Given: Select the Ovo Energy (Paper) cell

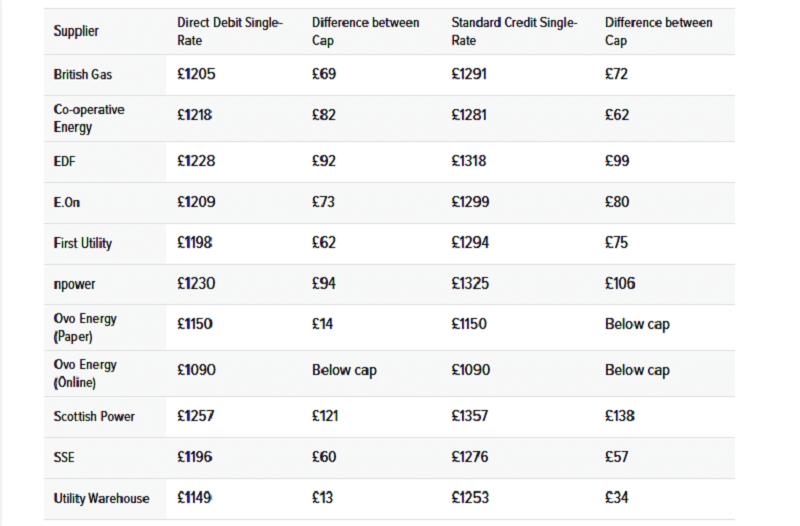Looking at the screenshot, I should coord(85,327).
